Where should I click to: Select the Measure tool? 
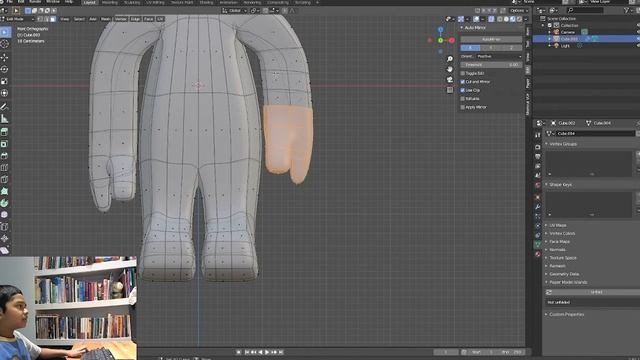(5, 119)
